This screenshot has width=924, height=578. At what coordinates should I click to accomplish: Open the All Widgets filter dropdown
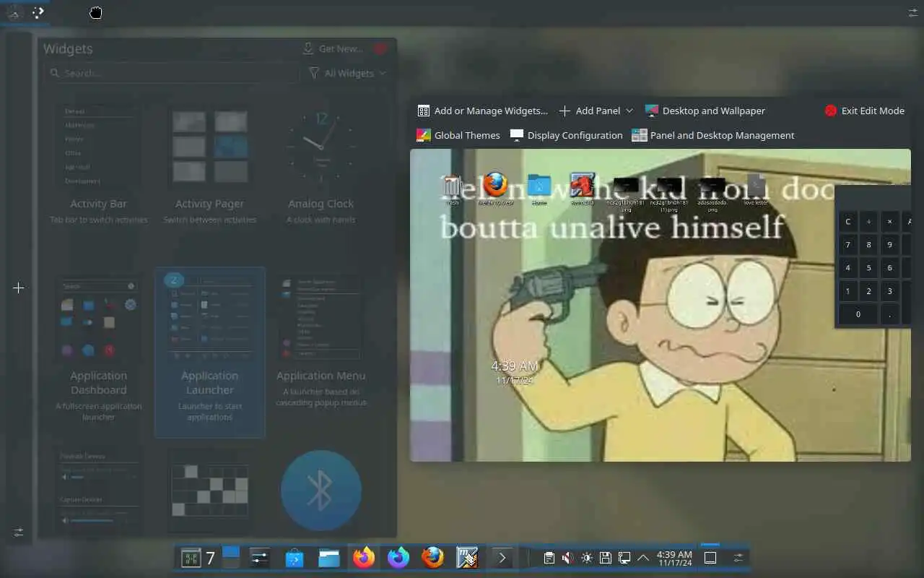point(348,73)
